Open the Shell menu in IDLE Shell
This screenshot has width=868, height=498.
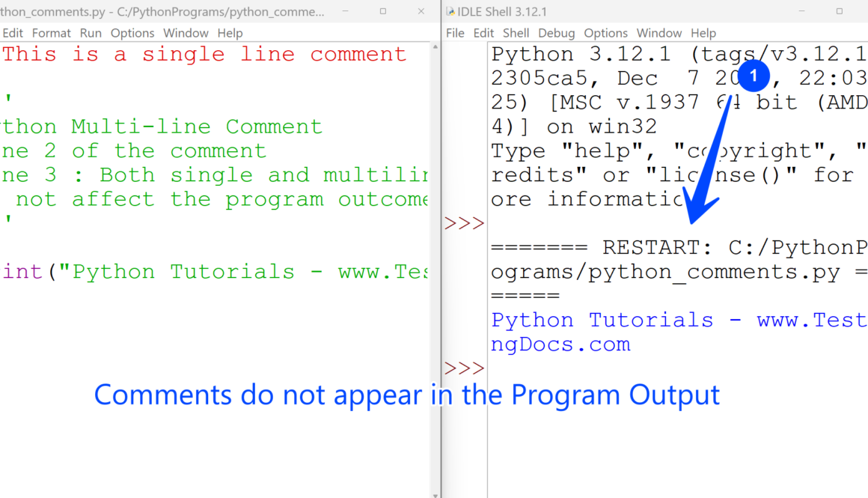(x=516, y=33)
